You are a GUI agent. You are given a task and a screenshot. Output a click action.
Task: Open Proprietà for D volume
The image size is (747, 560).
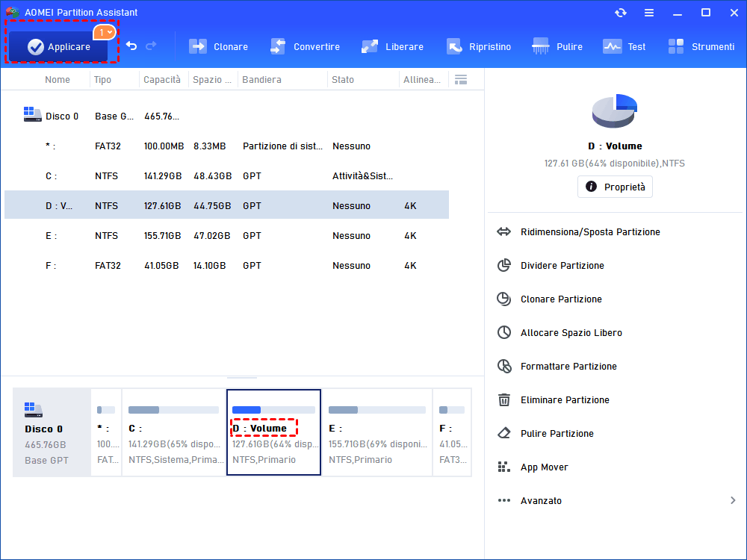pyautogui.click(x=615, y=187)
